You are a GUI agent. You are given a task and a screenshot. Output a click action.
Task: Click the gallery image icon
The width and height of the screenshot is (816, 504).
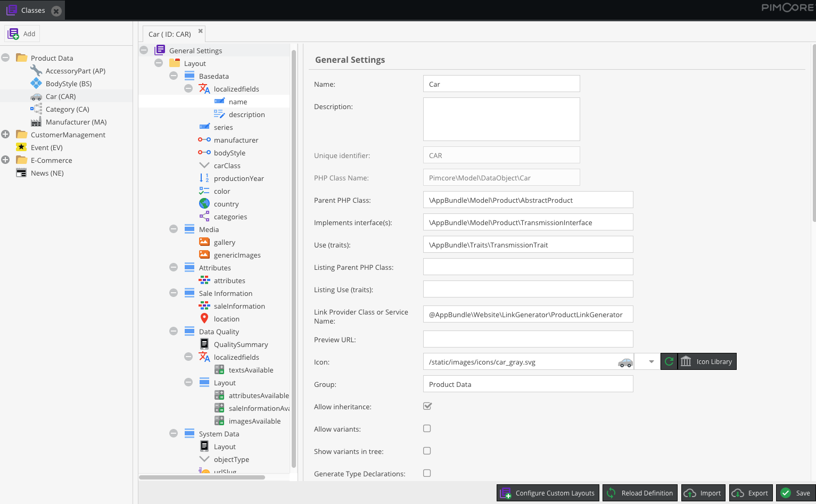pyautogui.click(x=204, y=242)
